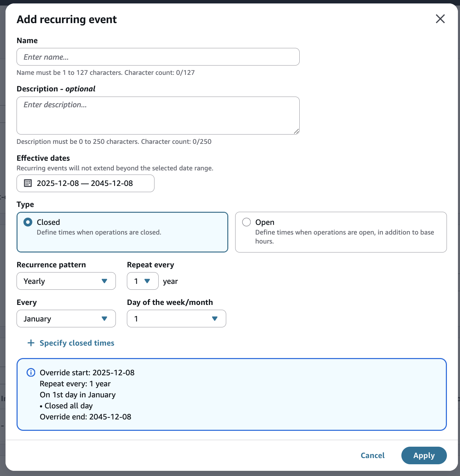Click the January dropdown arrow icon
The image size is (460, 476).
tap(104, 319)
